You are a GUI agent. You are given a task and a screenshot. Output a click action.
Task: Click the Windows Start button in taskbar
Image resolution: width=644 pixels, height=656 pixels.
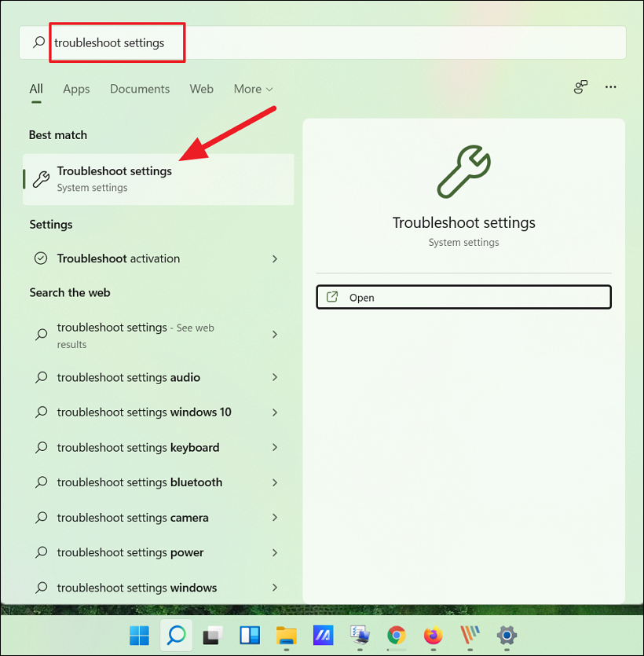click(x=139, y=636)
